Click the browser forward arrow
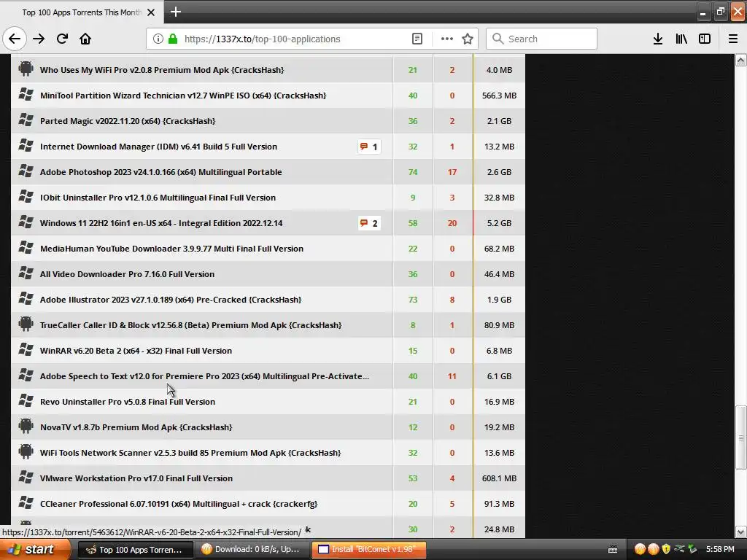The width and height of the screenshot is (747, 560). click(39, 39)
